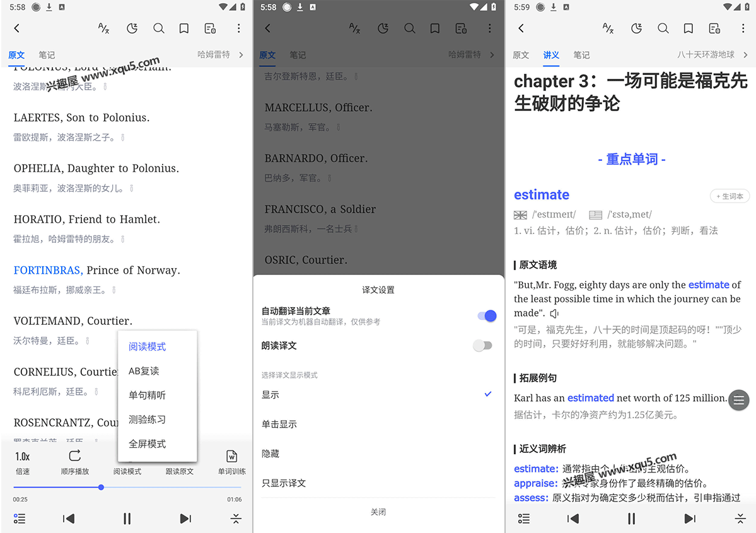Choose 测验练习 in the popup menu
756x533 pixels.
(147, 419)
